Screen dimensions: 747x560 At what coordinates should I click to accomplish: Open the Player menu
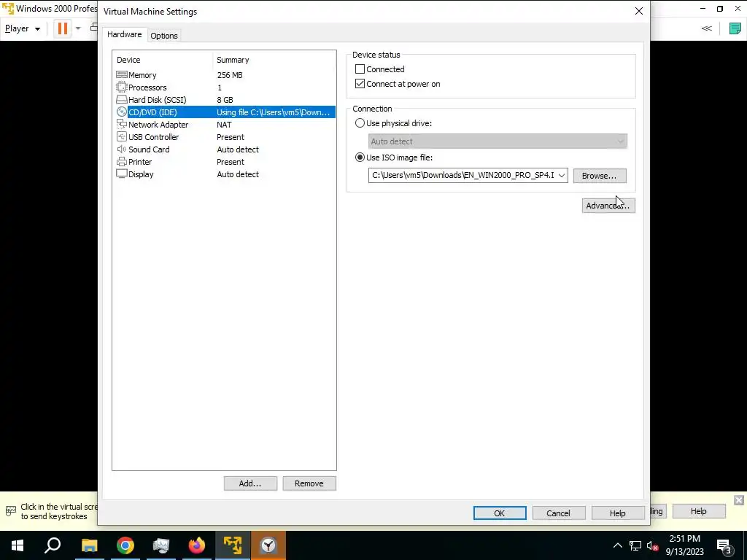coord(23,28)
